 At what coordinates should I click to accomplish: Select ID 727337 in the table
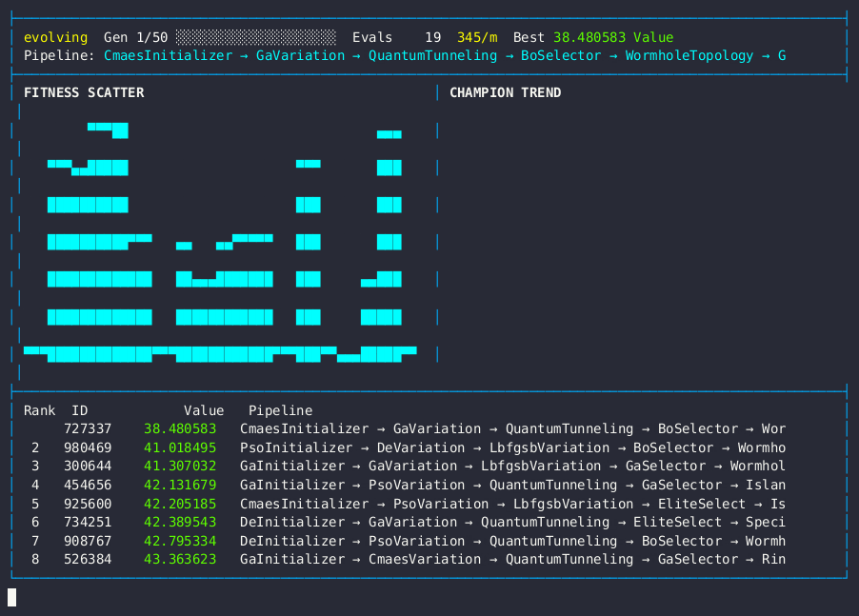[88, 428]
